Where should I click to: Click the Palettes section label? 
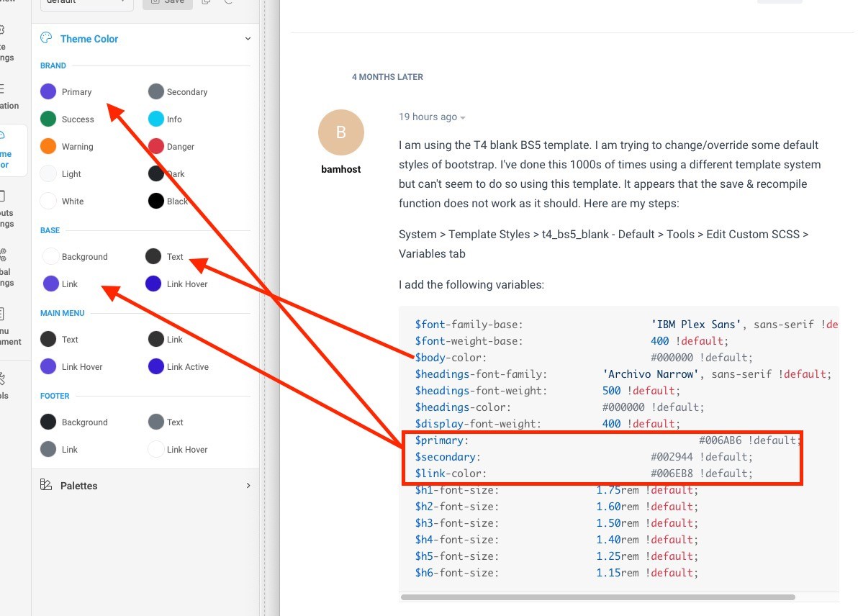tap(78, 486)
